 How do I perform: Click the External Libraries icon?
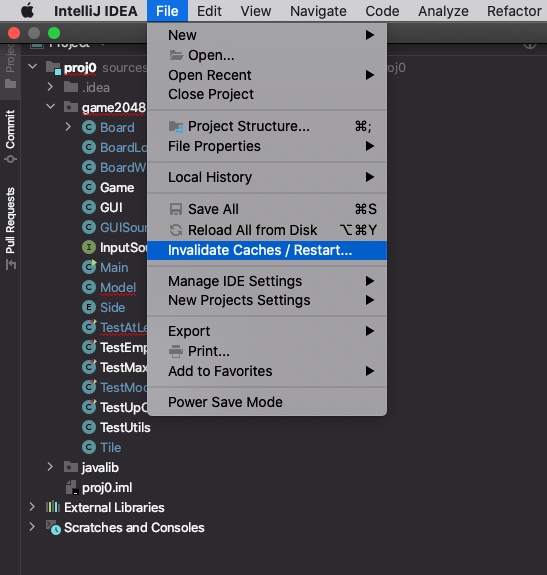[53, 507]
